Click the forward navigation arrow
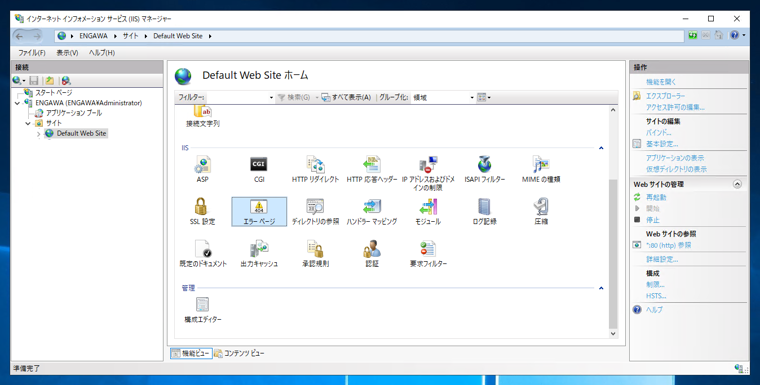The height and width of the screenshot is (385, 760). pos(37,36)
